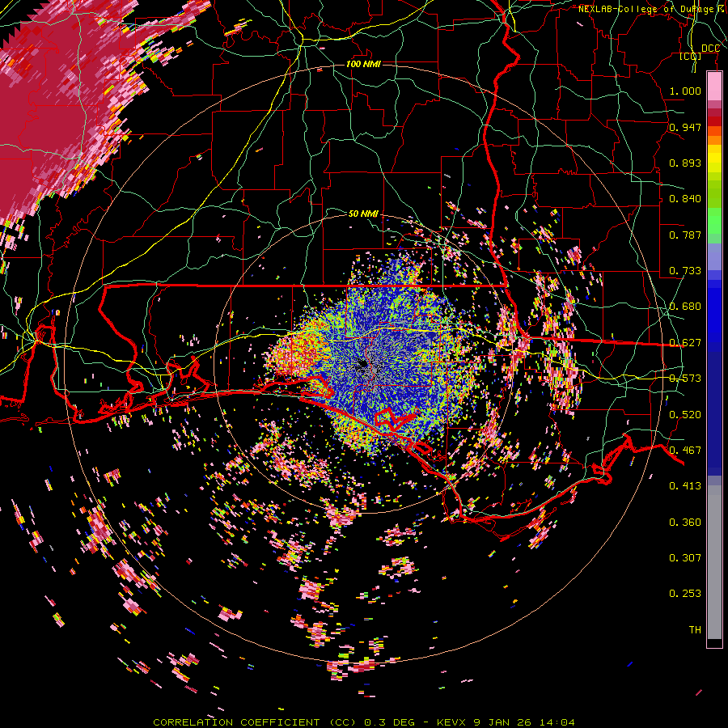Click the [CC] label above the color bar
The height and width of the screenshot is (728, 728).
point(691,56)
